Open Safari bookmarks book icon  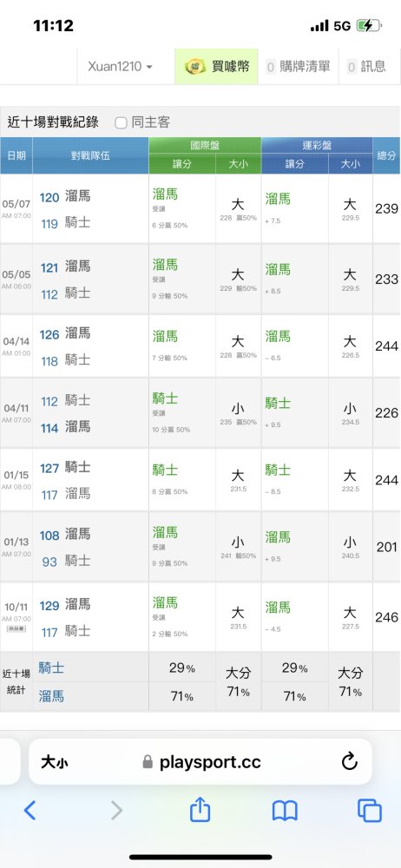click(285, 811)
